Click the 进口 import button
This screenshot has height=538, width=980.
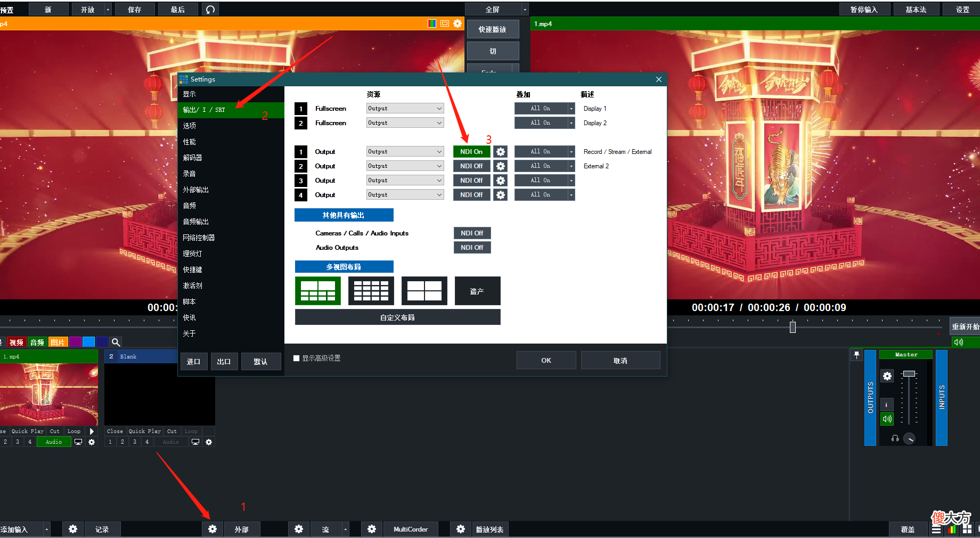[x=193, y=362]
